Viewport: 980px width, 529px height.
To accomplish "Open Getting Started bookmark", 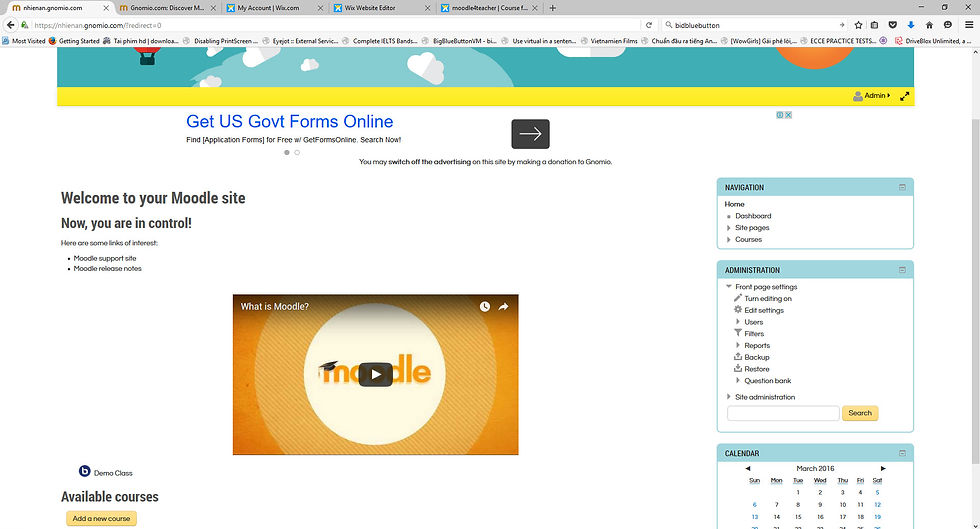I will (74, 41).
